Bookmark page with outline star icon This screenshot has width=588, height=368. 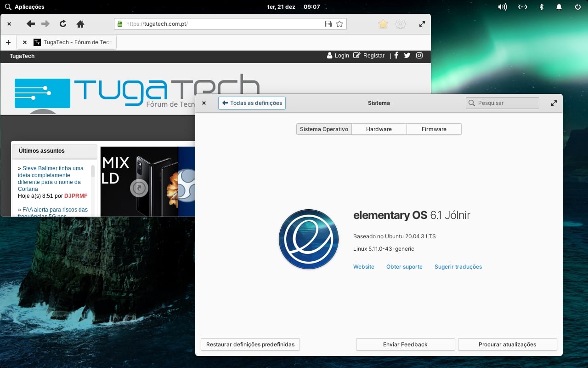click(339, 24)
